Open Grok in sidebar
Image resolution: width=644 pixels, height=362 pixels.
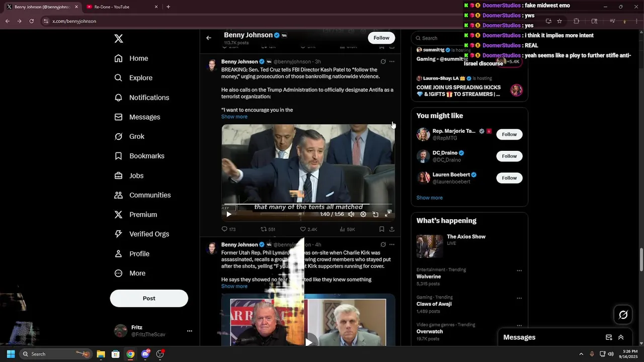click(x=129, y=136)
